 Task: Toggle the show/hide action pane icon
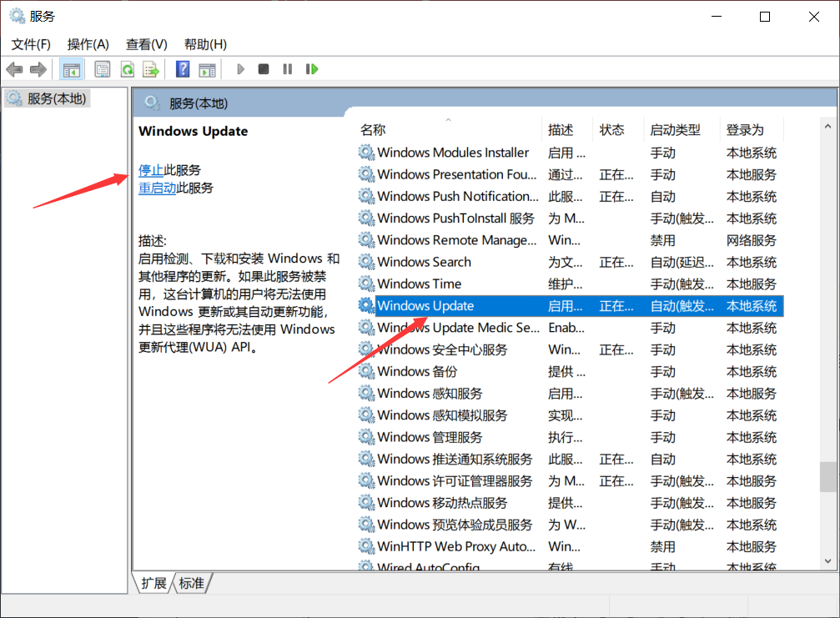click(x=207, y=69)
